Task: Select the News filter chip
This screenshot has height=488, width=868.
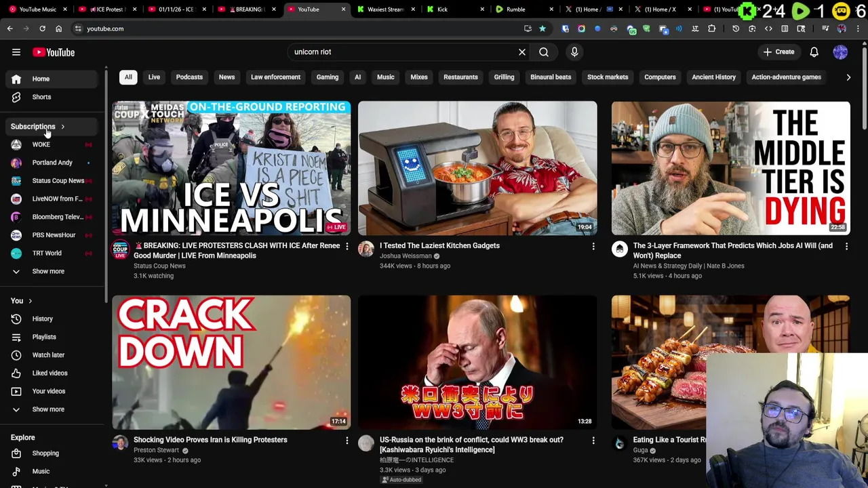Action: (226, 77)
